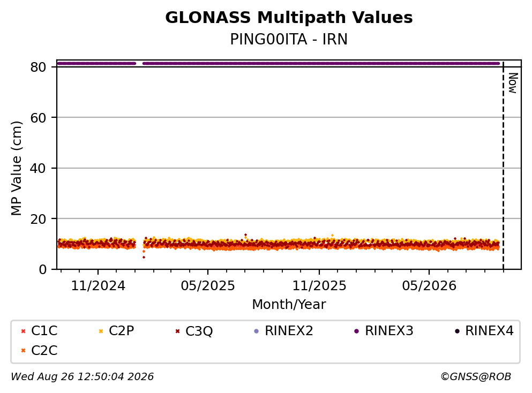Screen dimensions: 532x393
Task: Click the RINEX3 legend dot
Action: tap(357, 331)
